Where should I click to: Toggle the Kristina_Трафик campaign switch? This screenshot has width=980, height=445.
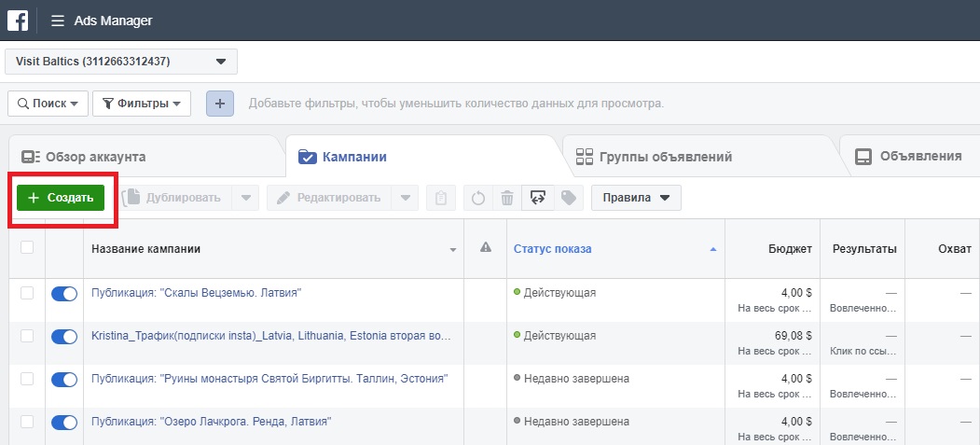tap(64, 336)
